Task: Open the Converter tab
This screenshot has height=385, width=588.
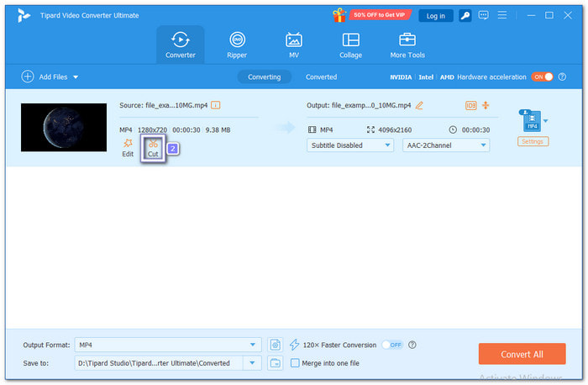Action: point(181,45)
